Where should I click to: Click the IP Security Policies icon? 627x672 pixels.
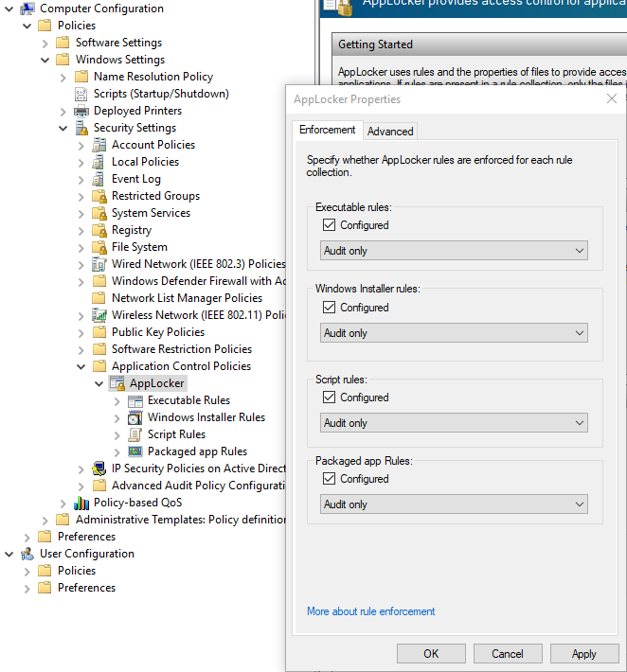click(99, 469)
